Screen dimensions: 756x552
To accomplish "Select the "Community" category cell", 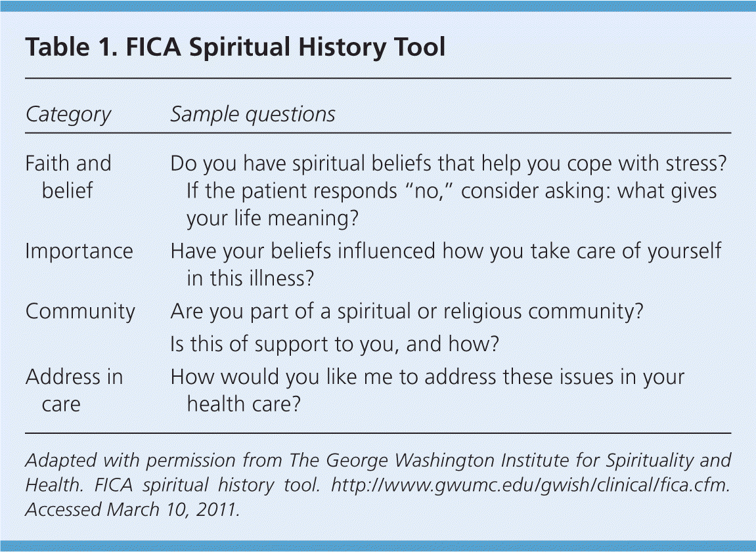I will pyautogui.click(x=80, y=311).
